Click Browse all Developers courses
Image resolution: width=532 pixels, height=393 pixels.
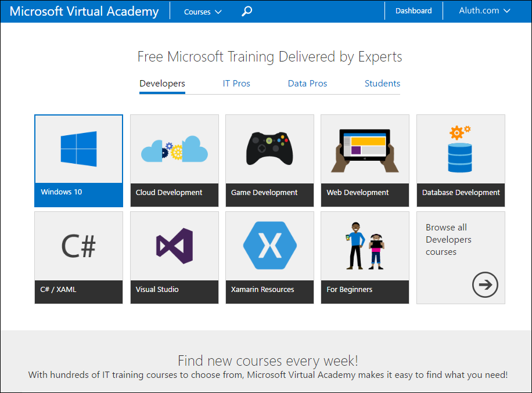(x=448, y=239)
